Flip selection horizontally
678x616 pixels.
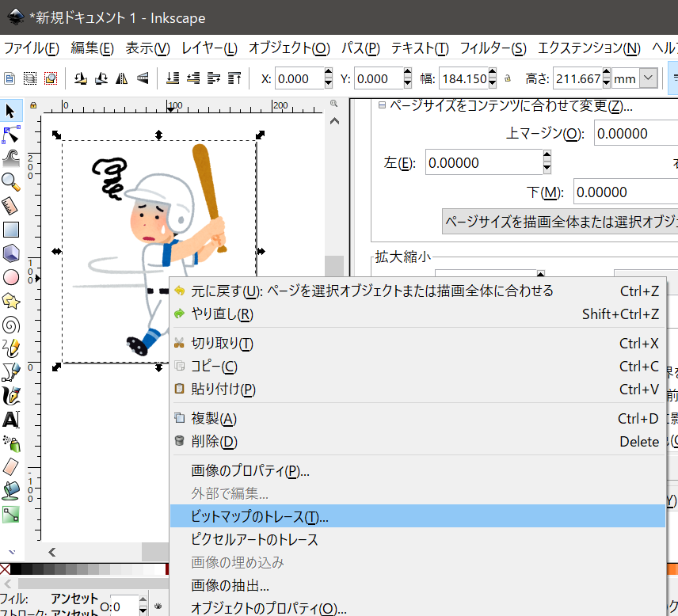(122, 78)
